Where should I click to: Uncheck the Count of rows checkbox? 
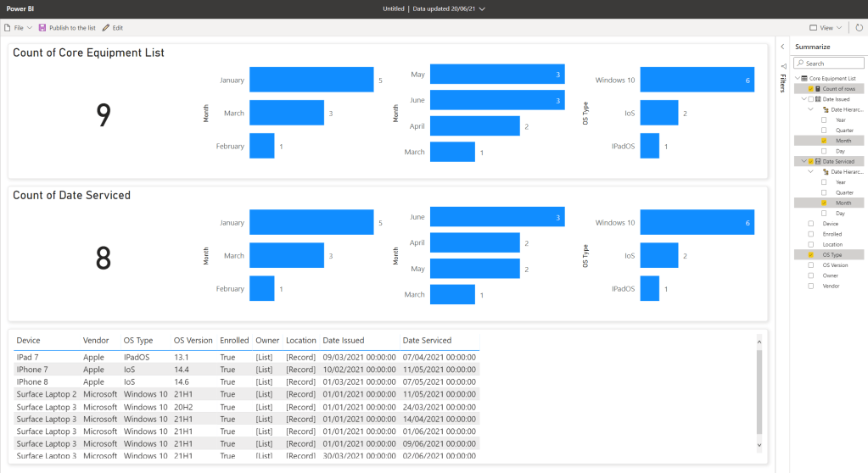tap(811, 89)
